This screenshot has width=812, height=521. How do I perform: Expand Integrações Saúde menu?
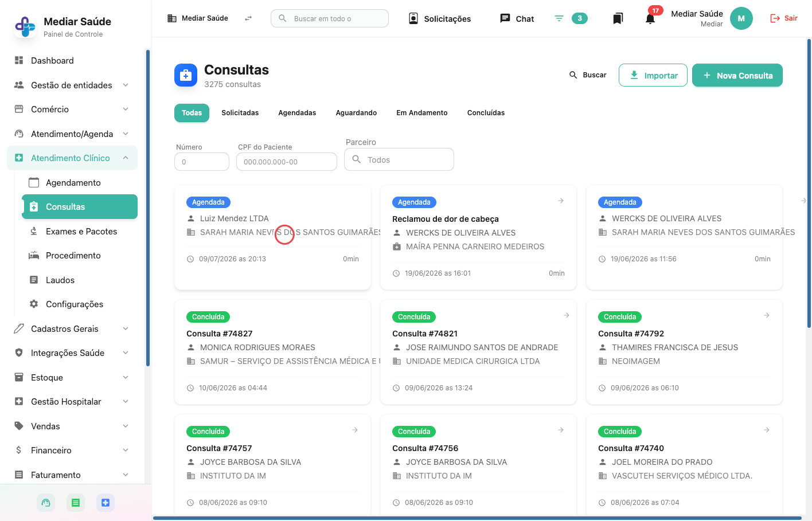point(72,353)
